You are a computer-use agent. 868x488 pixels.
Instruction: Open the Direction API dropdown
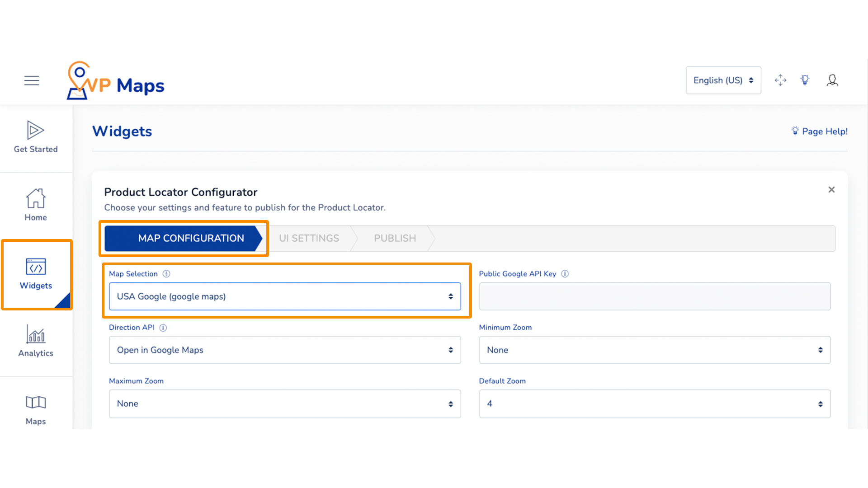point(284,350)
